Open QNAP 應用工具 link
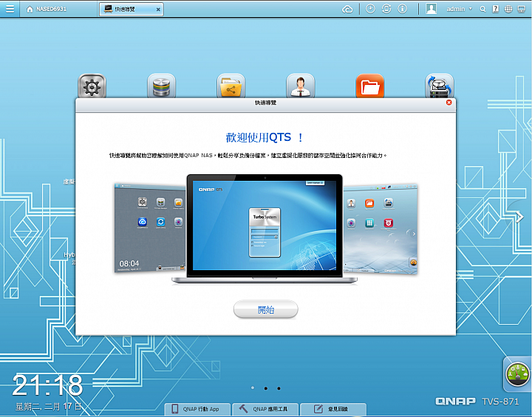This screenshot has width=532, height=417. tap(265, 409)
